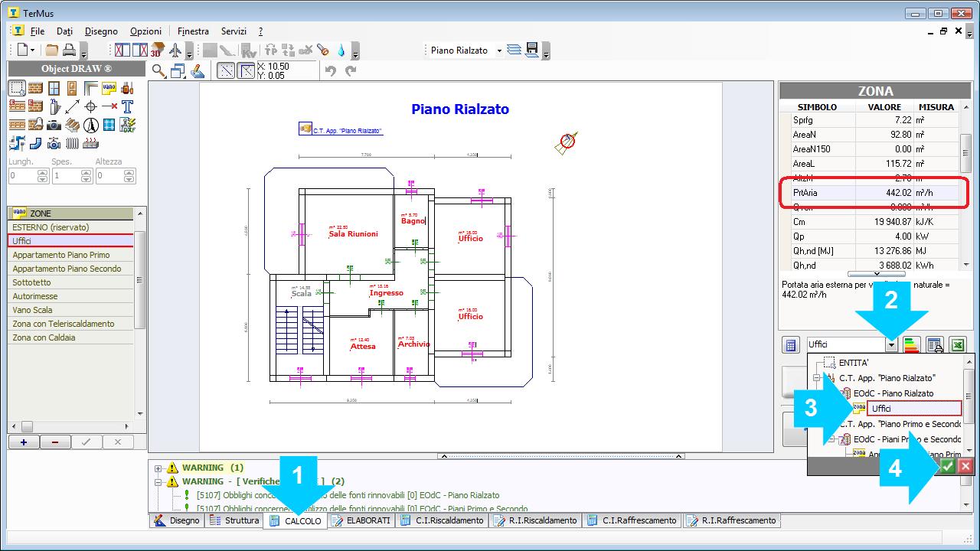This screenshot has height=551, width=980.
Task: Select Uffici zone in dropdown tree
Action: (881, 409)
